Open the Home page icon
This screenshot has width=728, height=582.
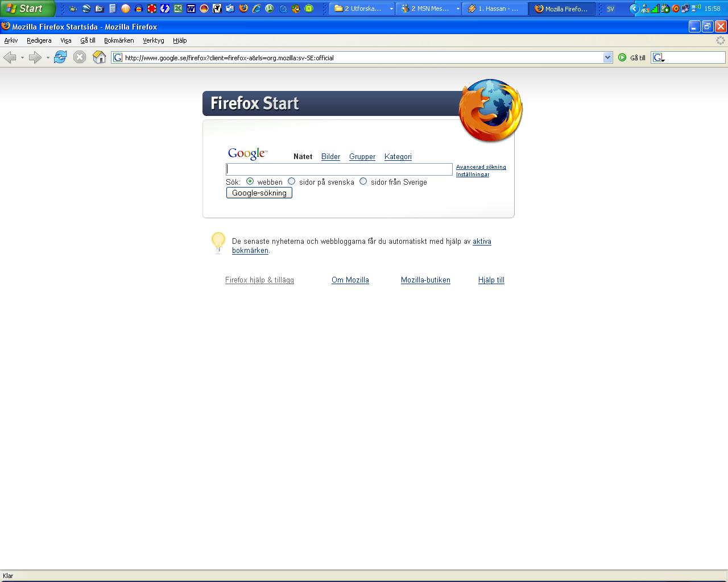pyautogui.click(x=100, y=57)
